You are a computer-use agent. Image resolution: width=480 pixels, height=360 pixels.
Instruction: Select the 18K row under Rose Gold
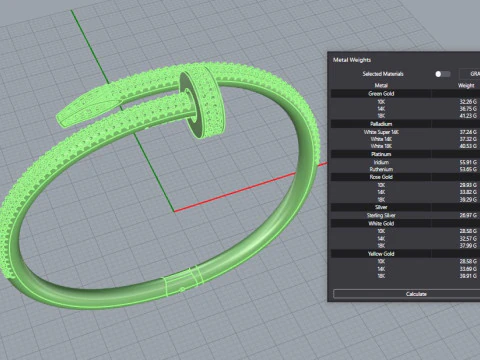[x=405, y=199]
